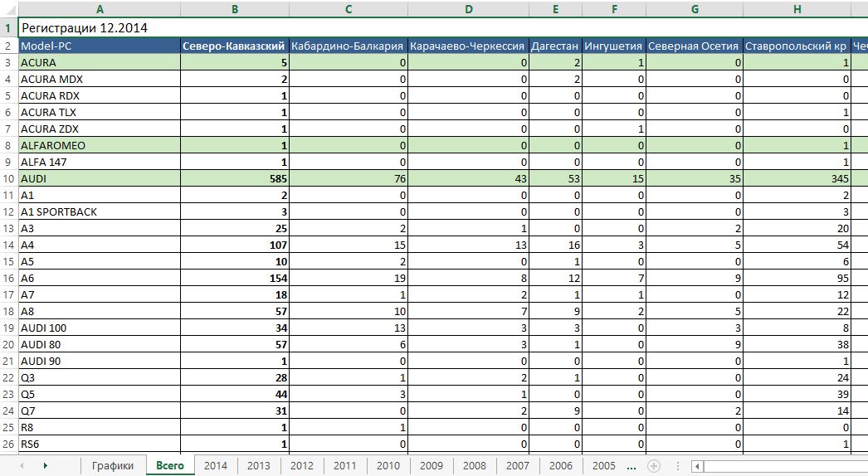This screenshot has height=476, width=868.
Task: Select the Q7 model cell
Action: [x=100, y=411]
